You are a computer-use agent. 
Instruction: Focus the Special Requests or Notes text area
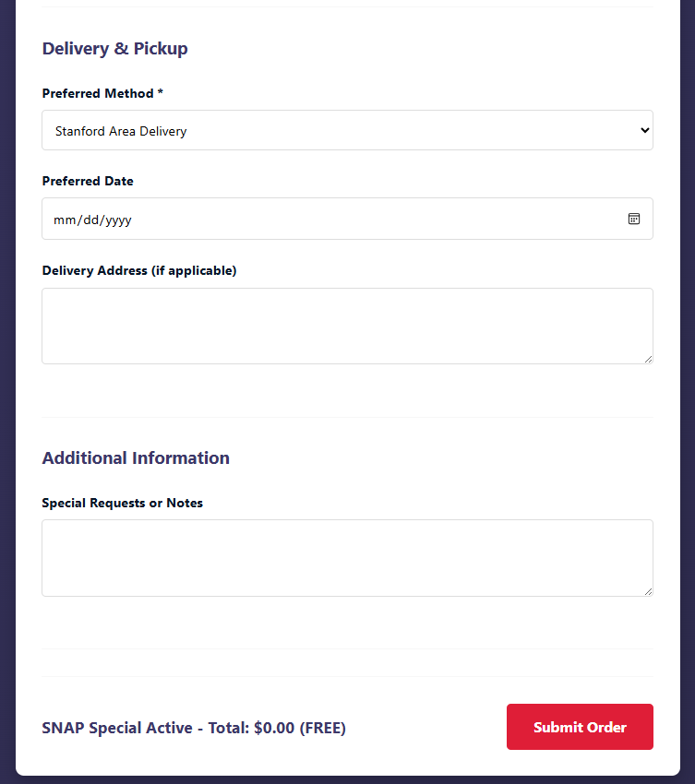point(346,557)
